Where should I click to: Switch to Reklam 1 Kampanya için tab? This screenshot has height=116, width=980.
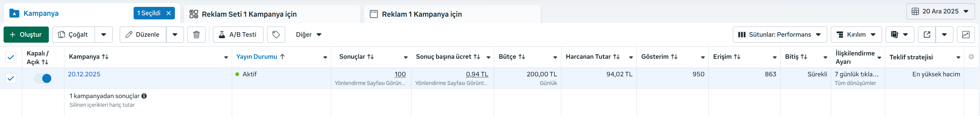(x=452, y=14)
